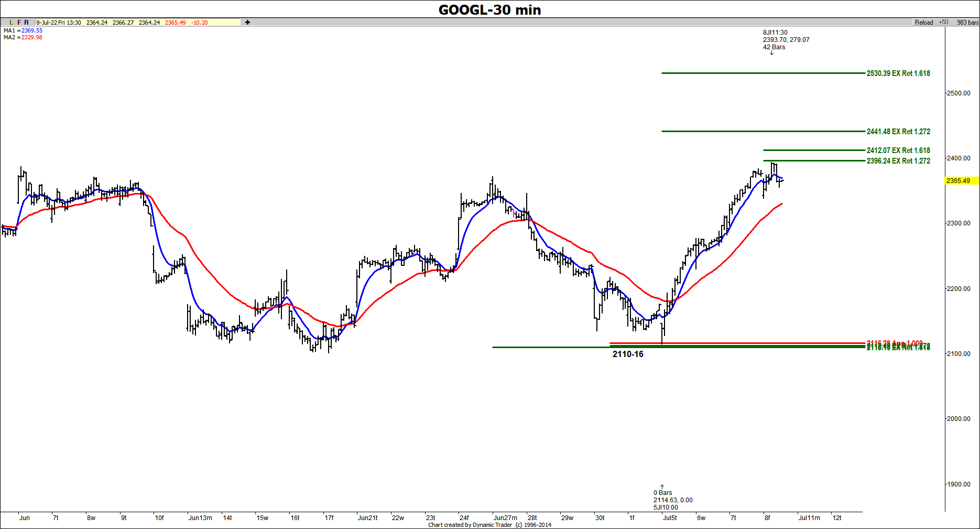Click the Jun21t date axis label
980x529 pixels.
coord(368,518)
